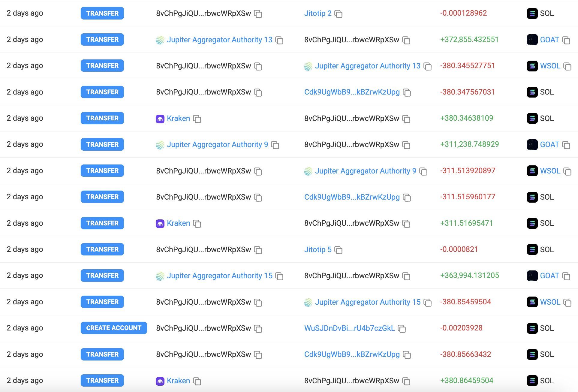Copy the Jupiter Aggregator Authority 15 recipient address
578x392 pixels.
point(427,303)
